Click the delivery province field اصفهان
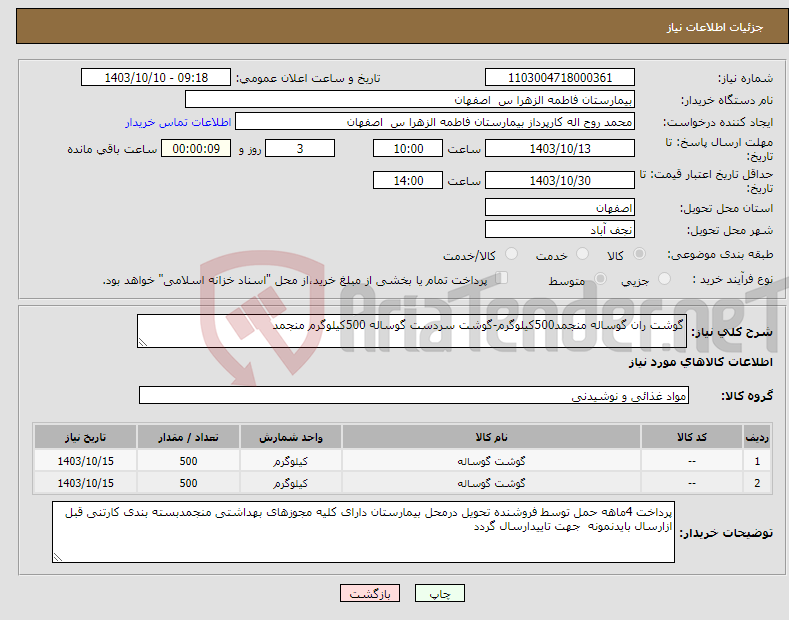The width and height of the screenshot is (789, 620). [560, 207]
